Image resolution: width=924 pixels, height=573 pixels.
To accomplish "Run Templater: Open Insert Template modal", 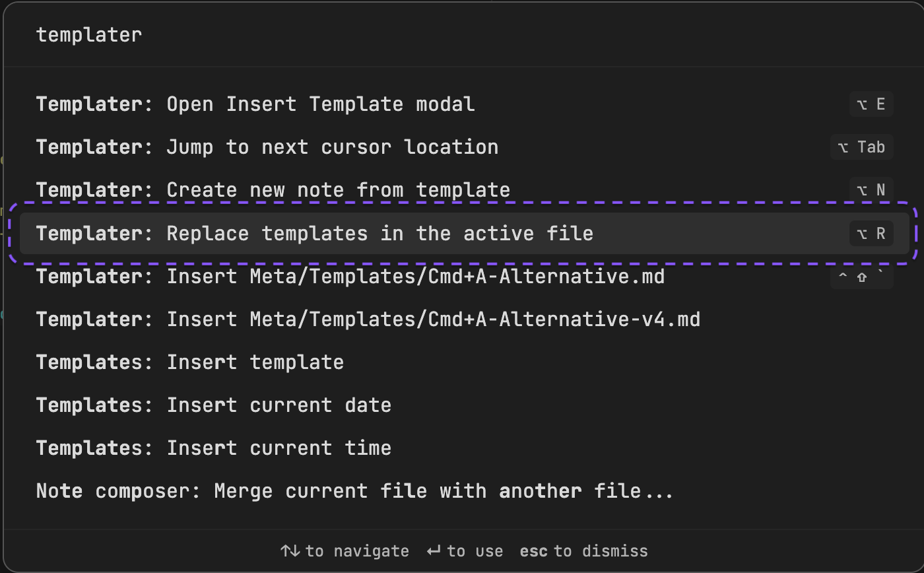I will (x=255, y=104).
